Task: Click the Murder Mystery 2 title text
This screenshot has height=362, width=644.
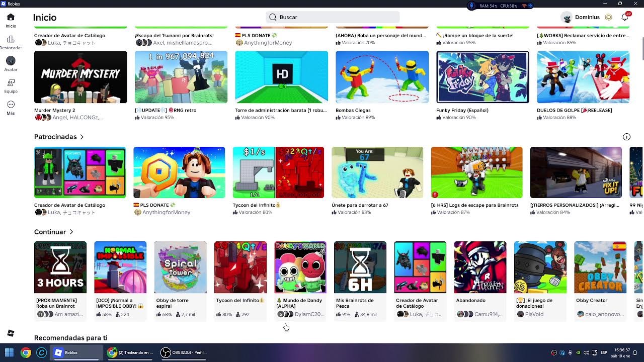Action: coord(54,110)
